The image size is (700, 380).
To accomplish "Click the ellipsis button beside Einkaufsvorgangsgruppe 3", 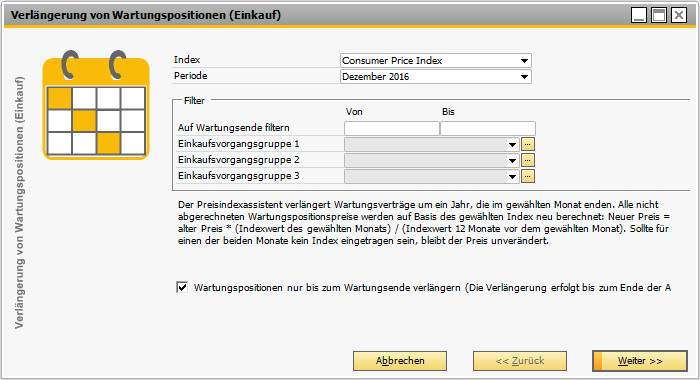I will click(x=528, y=176).
